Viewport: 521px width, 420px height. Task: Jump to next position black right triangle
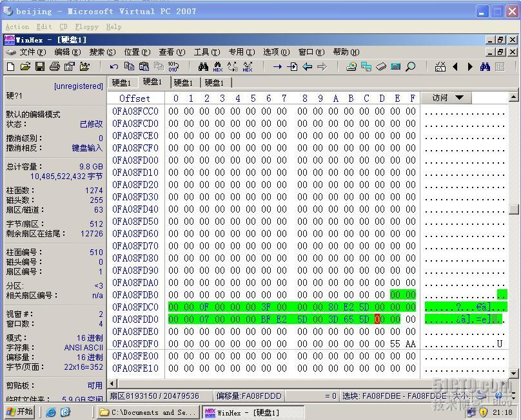(470, 67)
